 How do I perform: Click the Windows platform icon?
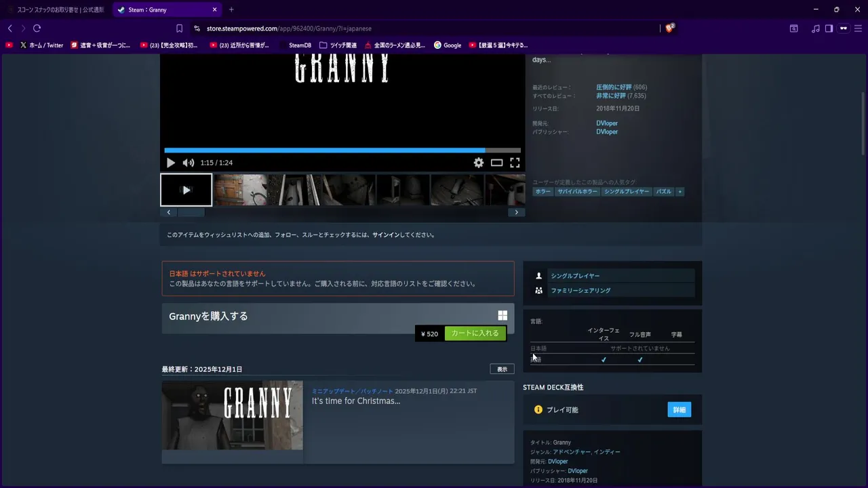[502, 315]
